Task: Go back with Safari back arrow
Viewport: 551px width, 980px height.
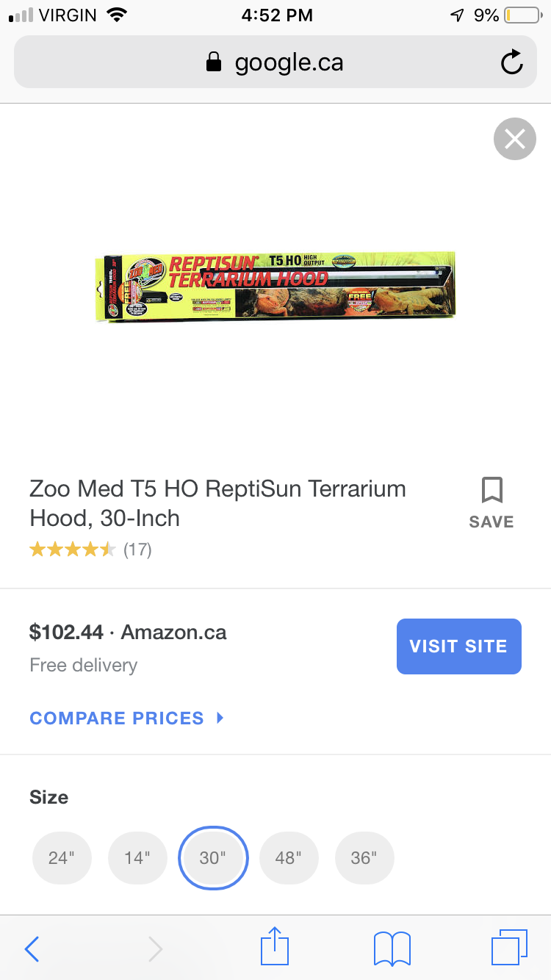Action: [x=31, y=948]
